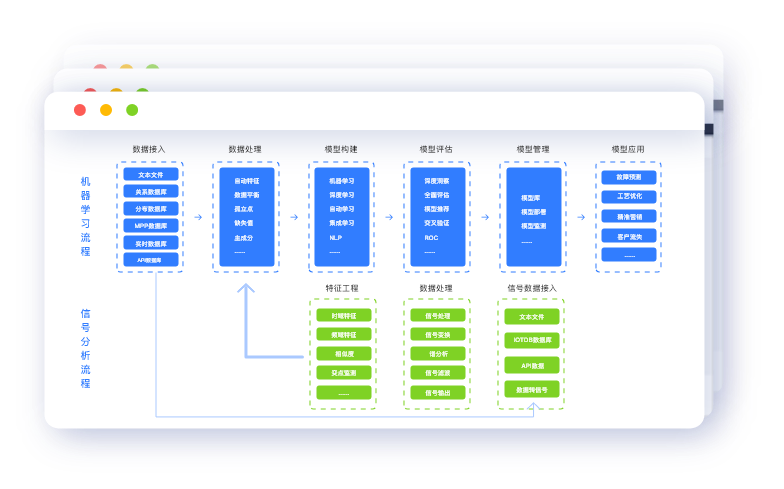Screen dimensions: 784x489
Task: Select the 关系数据库 data source
Action: pos(150,192)
